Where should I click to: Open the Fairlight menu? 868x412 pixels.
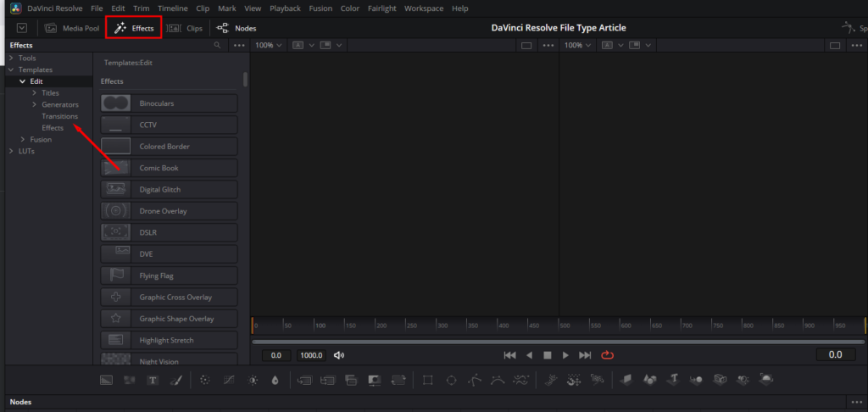click(x=382, y=8)
